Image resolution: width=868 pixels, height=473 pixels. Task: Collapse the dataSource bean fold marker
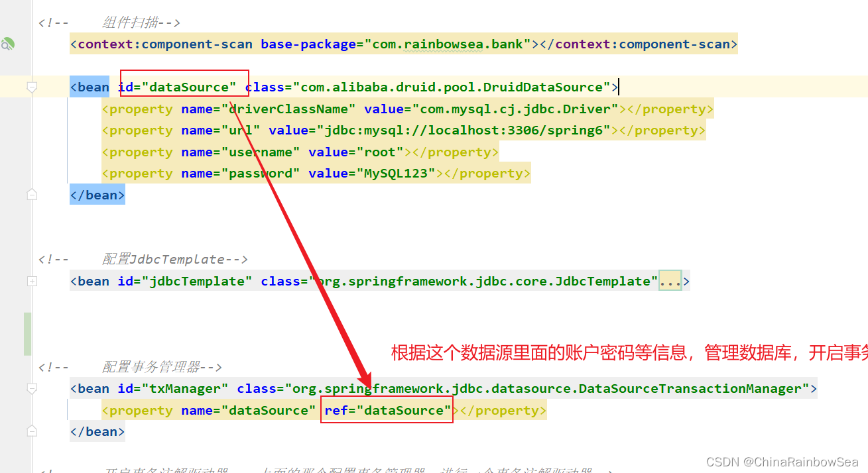[31, 87]
